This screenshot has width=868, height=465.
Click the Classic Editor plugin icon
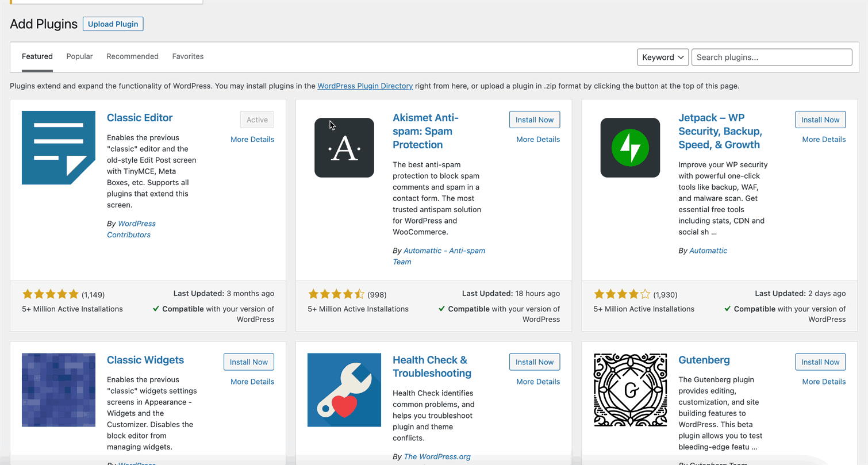(x=58, y=148)
